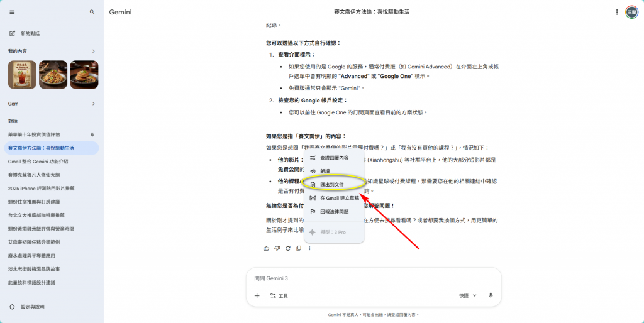This screenshot has height=323, width=644.
Task: Open the 雞米飯評價與營業時間 conversation
Action: [52, 229]
